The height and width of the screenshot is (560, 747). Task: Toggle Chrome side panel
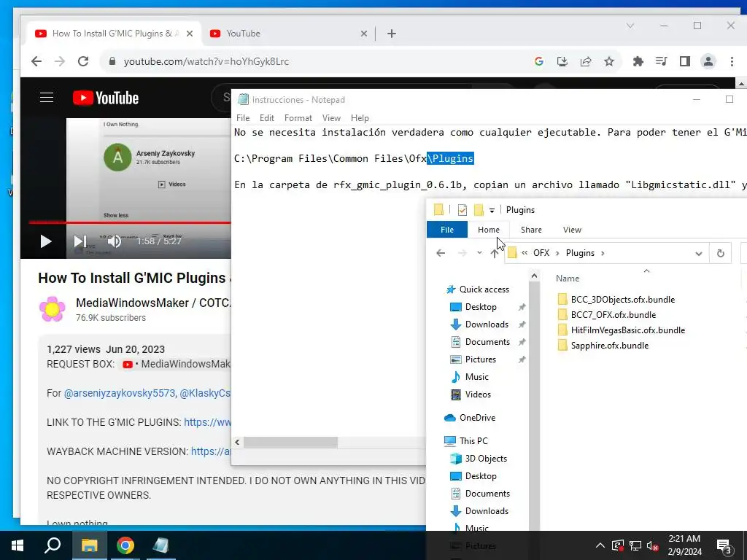point(684,61)
